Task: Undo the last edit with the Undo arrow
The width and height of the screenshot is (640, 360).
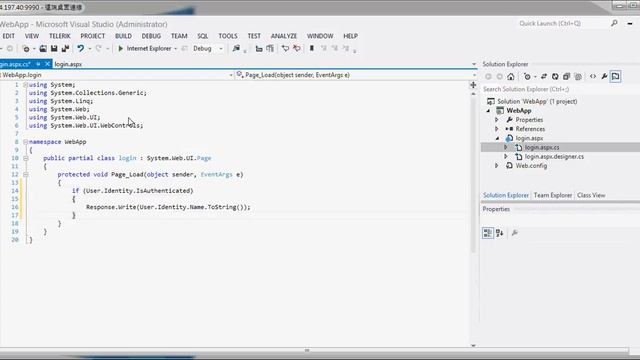Action: (x=80, y=49)
